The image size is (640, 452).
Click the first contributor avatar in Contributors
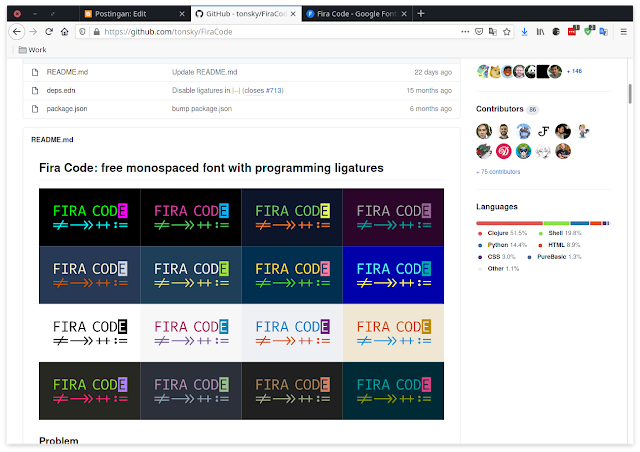[484, 131]
